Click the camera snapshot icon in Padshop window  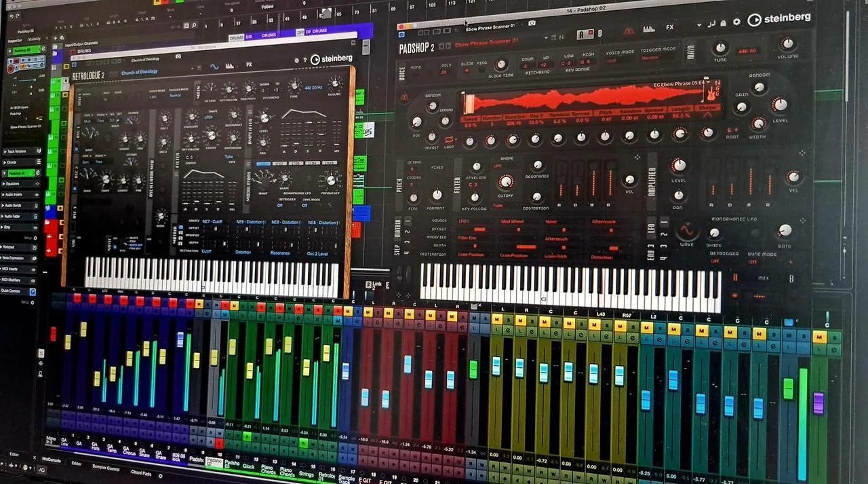[x=532, y=23]
